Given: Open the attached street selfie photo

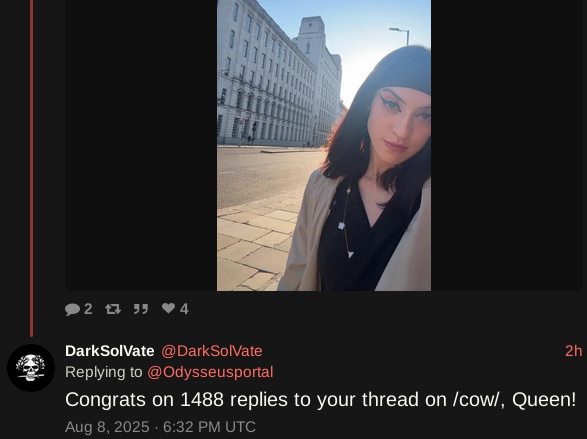Looking at the screenshot, I should click(x=324, y=145).
